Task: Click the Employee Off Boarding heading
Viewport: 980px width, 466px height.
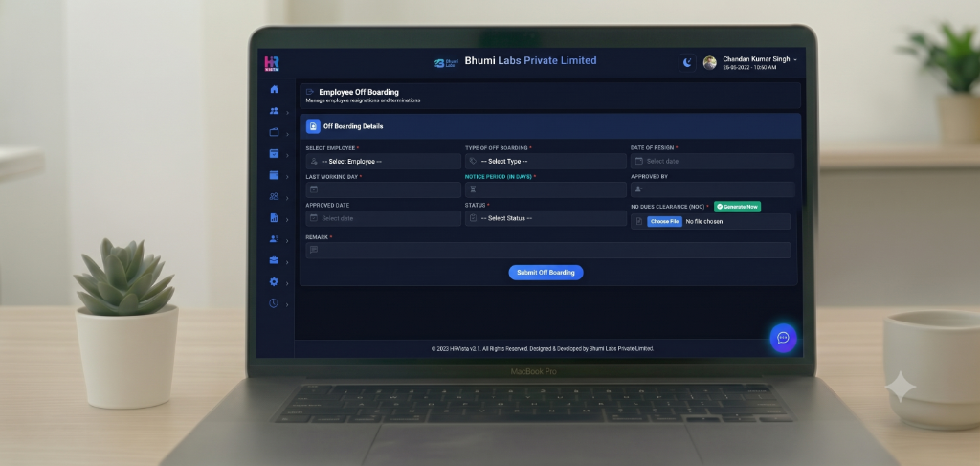Action: point(359,92)
